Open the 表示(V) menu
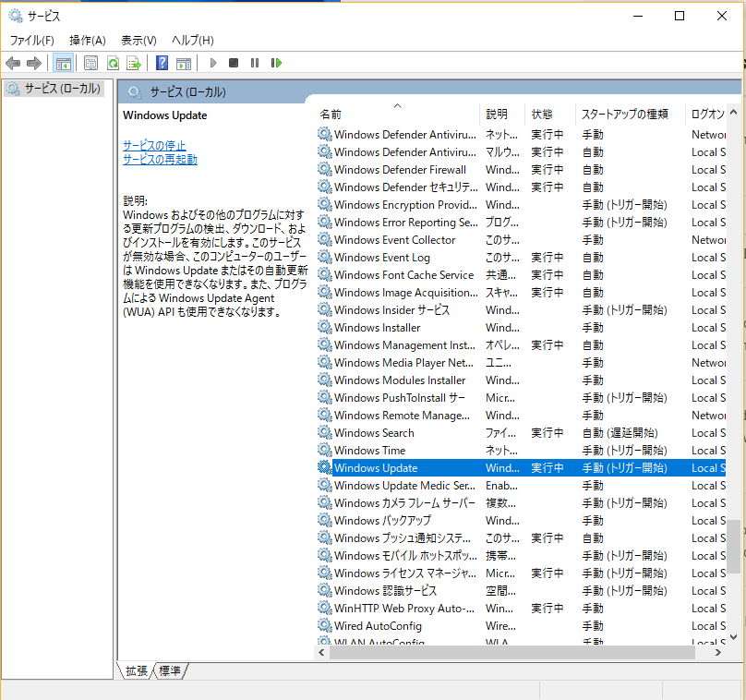746x700 pixels. pyautogui.click(x=138, y=41)
